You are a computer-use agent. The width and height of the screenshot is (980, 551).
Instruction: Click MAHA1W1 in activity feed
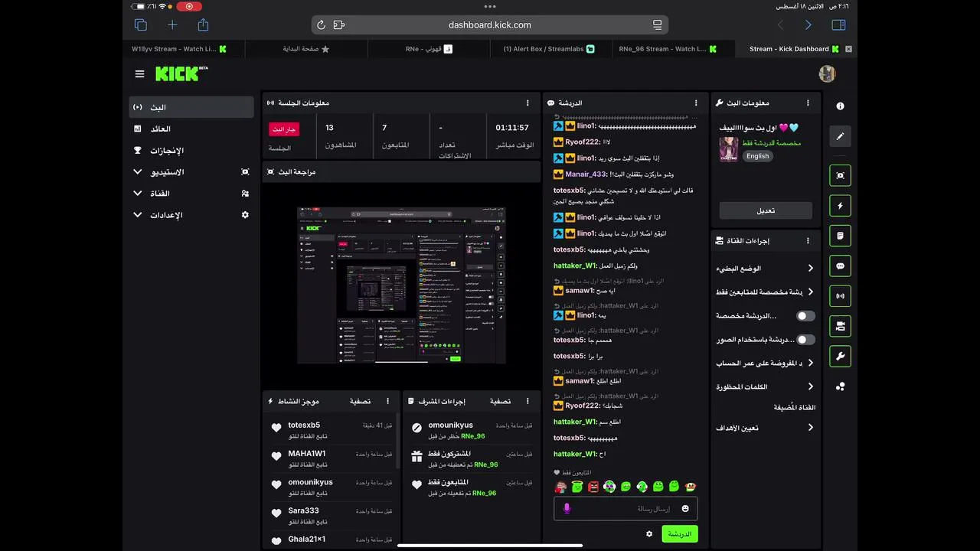coord(306,453)
